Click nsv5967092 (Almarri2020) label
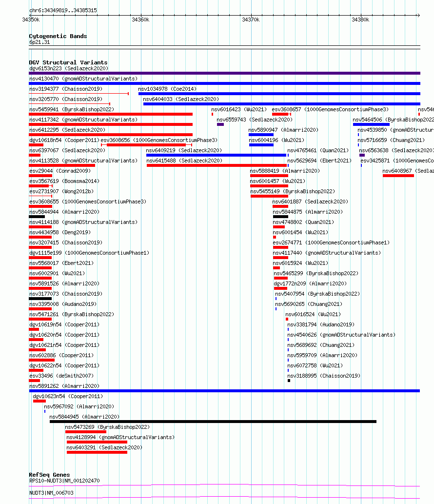434x504 pixels. tap(79, 407)
